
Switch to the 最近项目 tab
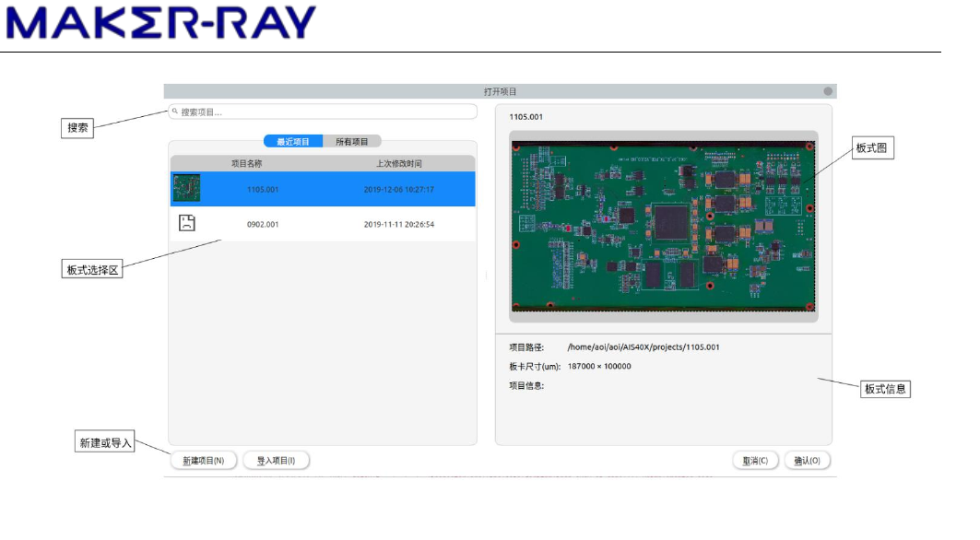[x=293, y=142]
